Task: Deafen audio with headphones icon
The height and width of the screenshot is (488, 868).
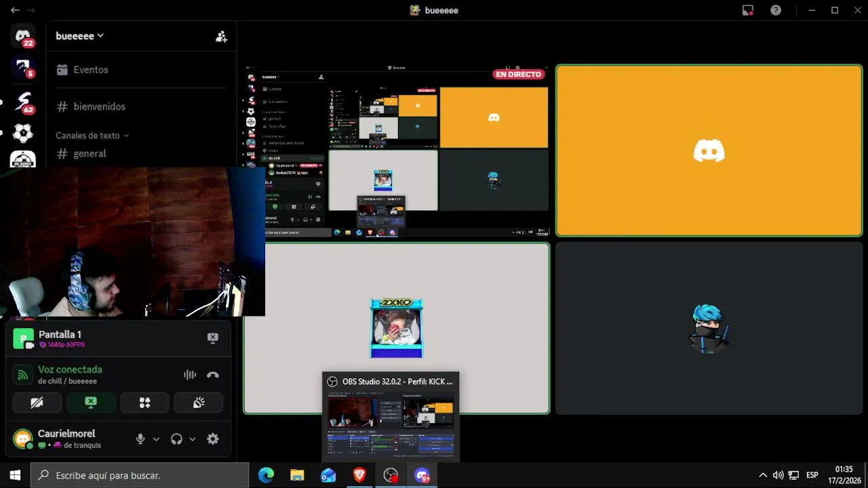Action: 176,439
